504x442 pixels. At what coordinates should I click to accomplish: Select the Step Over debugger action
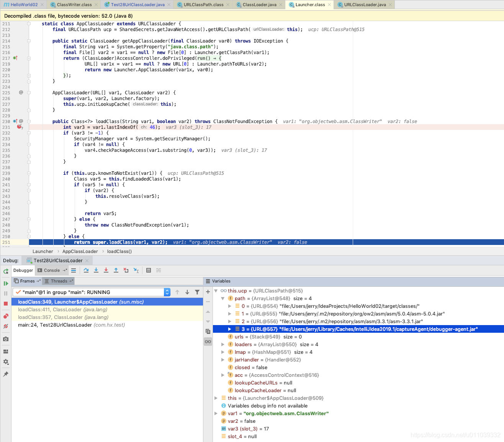click(x=86, y=270)
